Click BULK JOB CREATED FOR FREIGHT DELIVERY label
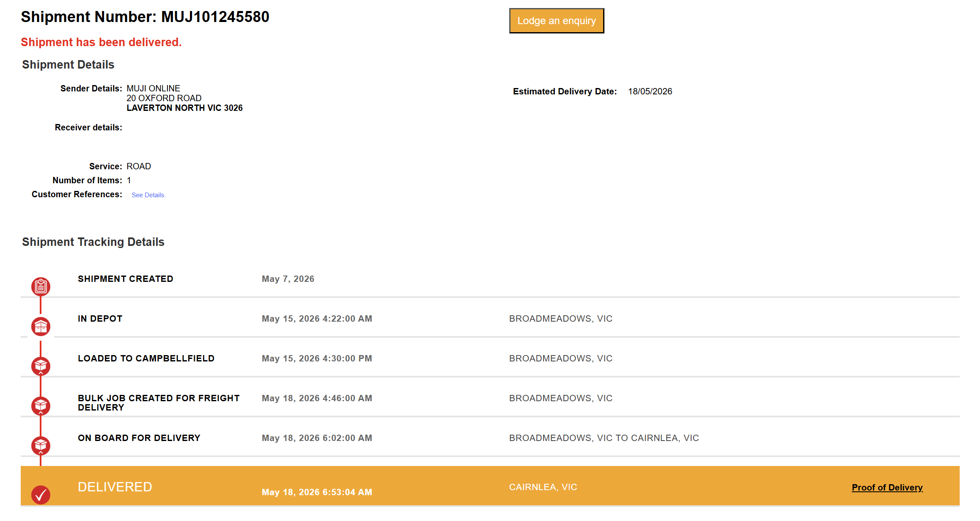The image size is (980, 521). 159,403
